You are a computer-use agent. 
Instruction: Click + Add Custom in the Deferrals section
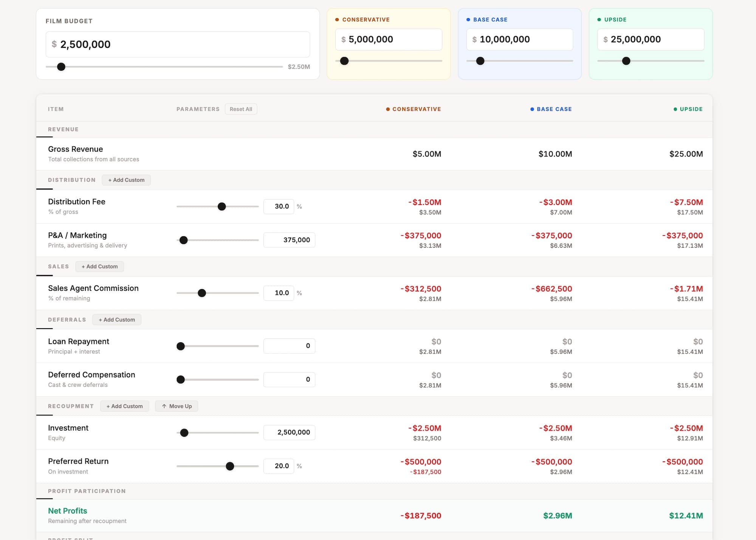click(x=116, y=320)
